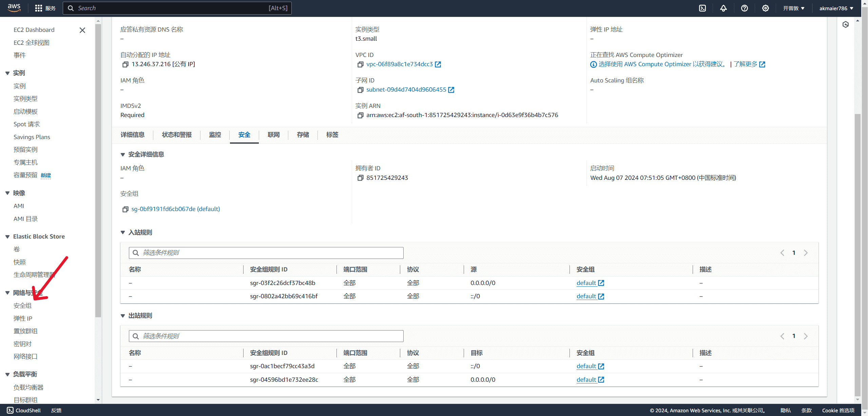The height and width of the screenshot is (416, 868).
Task: Click the inbound rules filter field
Action: point(266,253)
